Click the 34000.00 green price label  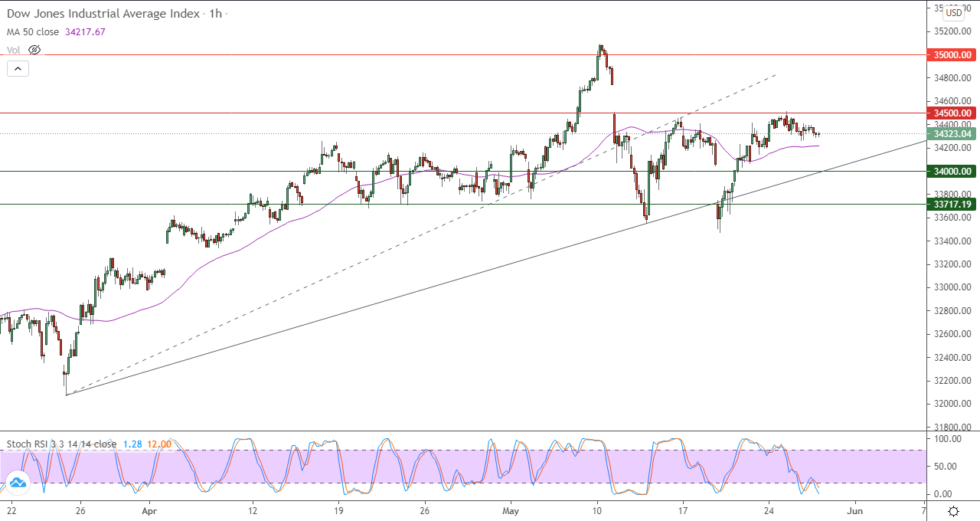(951, 172)
